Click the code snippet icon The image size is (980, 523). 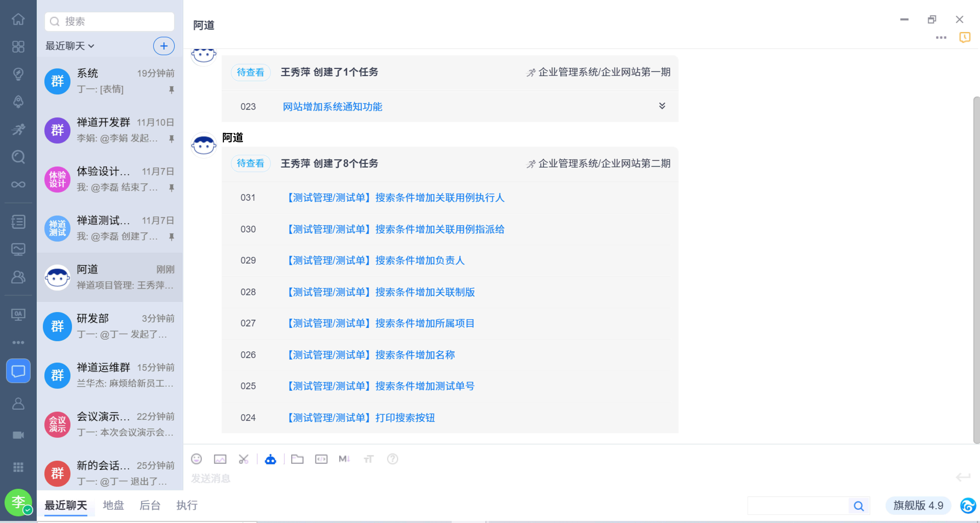tap(321, 459)
